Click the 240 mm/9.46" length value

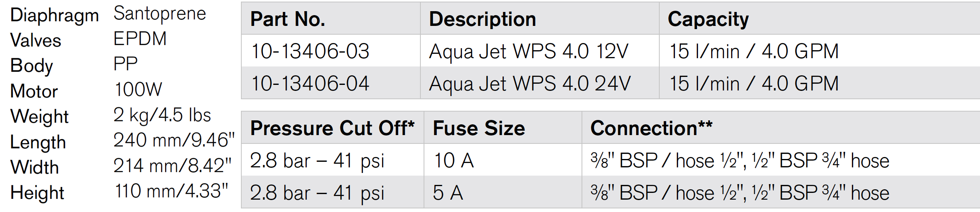coord(174,140)
